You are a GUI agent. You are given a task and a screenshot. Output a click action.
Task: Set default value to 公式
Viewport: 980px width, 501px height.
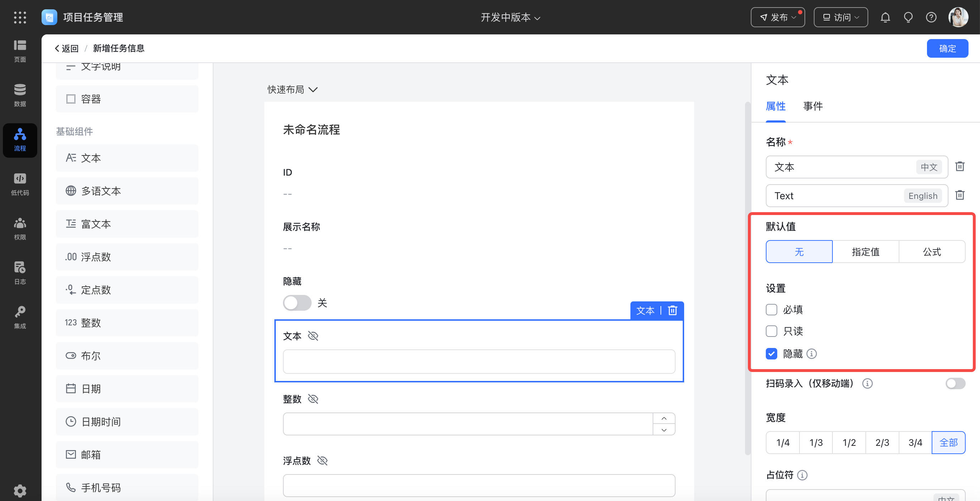point(932,252)
